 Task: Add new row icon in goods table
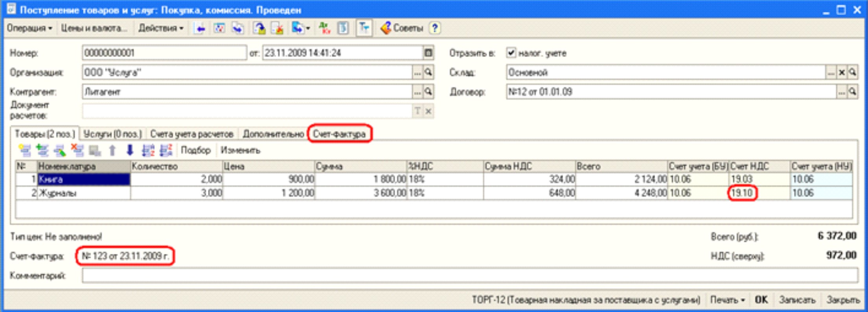point(25,150)
